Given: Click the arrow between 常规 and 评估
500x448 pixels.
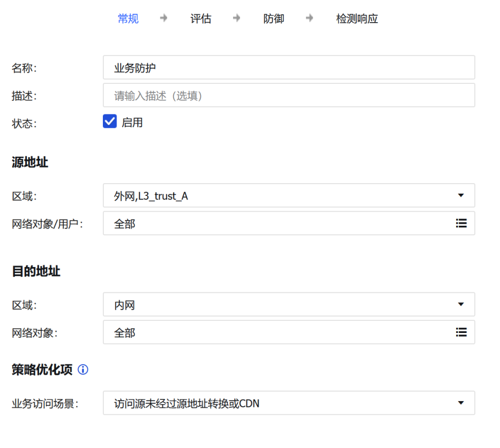Looking at the screenshot, I should point(164,18).
